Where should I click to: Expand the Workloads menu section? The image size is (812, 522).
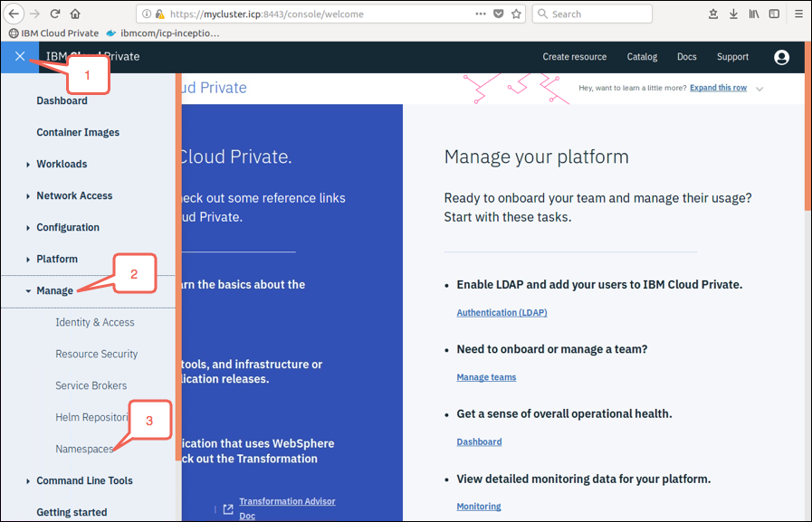[x=62, y=164]
